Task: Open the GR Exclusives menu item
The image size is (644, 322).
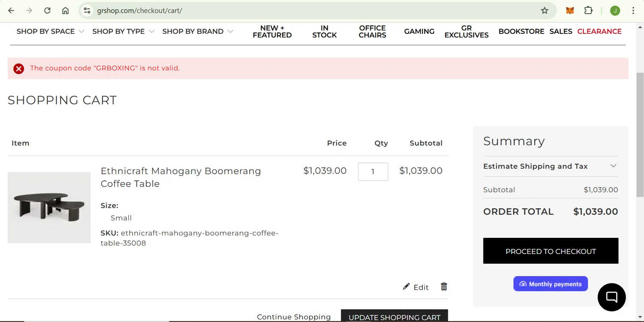Action: 466,32
